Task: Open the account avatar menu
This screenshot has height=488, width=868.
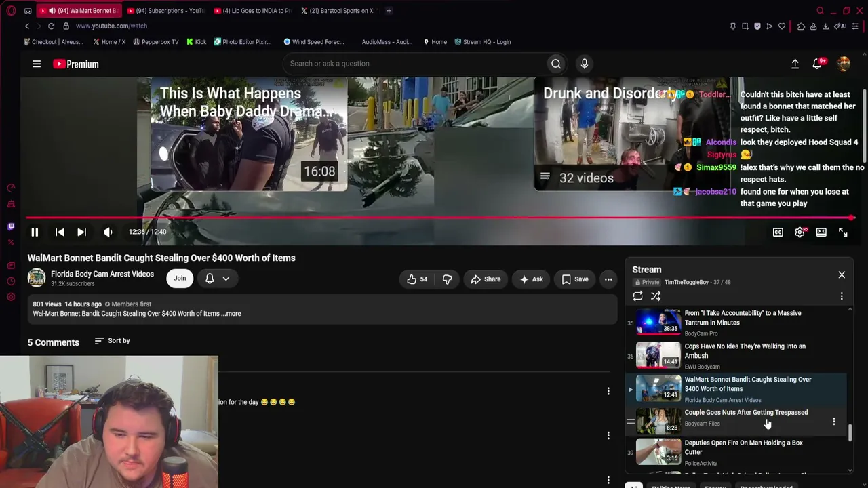Action: 844,64
